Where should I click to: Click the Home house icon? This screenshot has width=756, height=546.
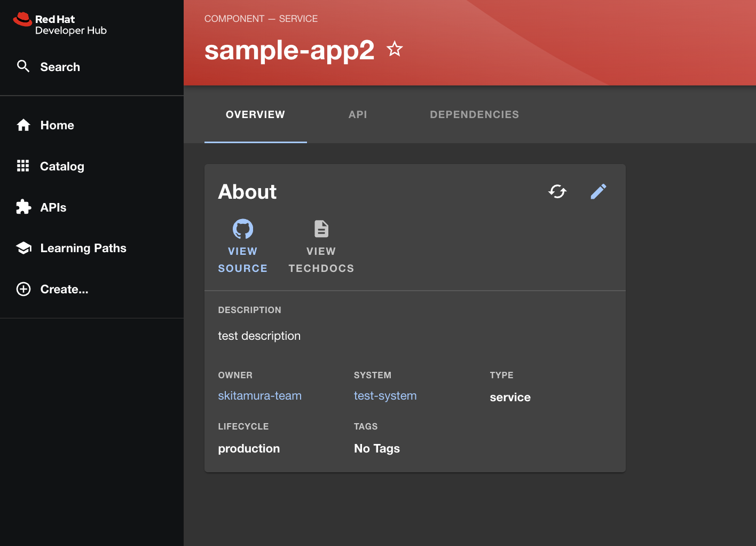point(23,125)
